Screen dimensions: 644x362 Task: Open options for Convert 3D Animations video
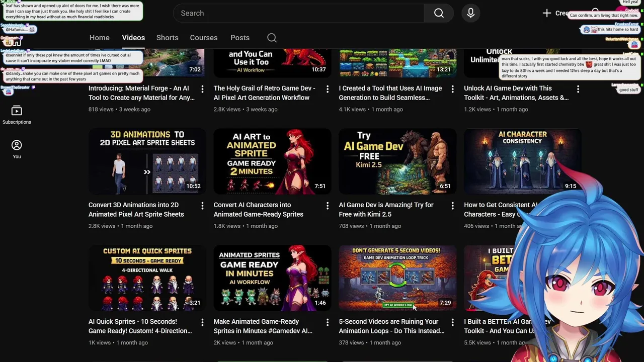pos(202,206)
